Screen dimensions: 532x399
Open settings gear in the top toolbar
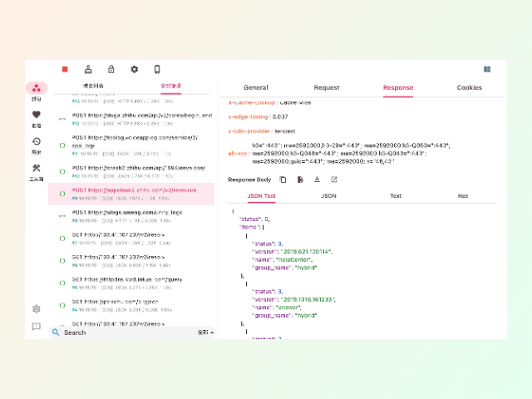(135, 69)
